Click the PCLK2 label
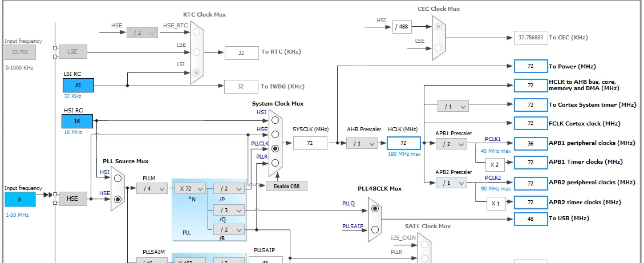Viewport: 644px width, 263px height. (493, 178)
